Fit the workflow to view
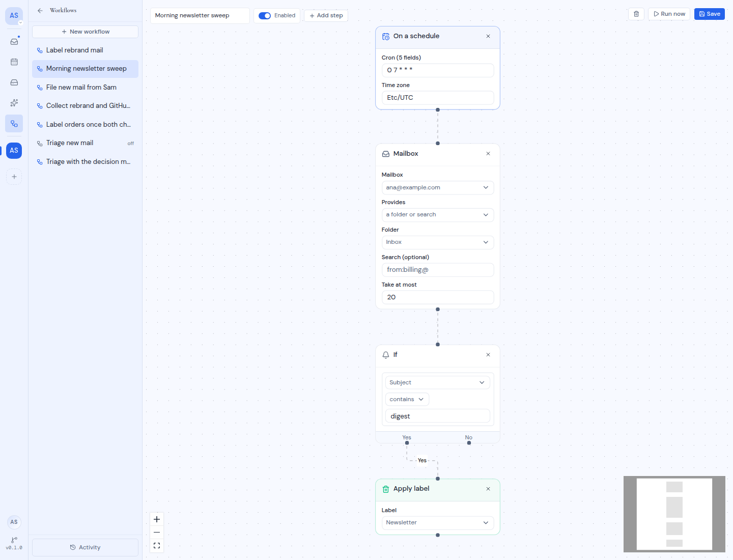The height and width of the screenshot is (560, 733). [x=157, y=546]
